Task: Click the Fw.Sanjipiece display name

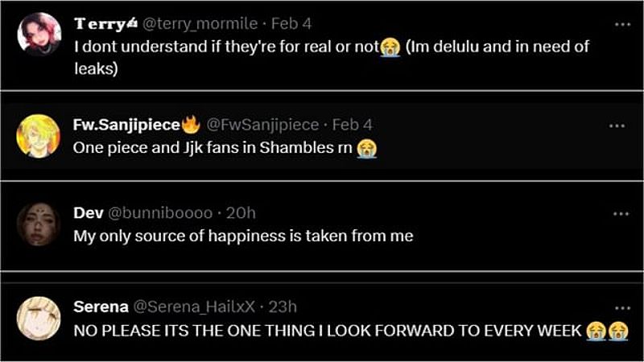Action: [x=126, y=125]
